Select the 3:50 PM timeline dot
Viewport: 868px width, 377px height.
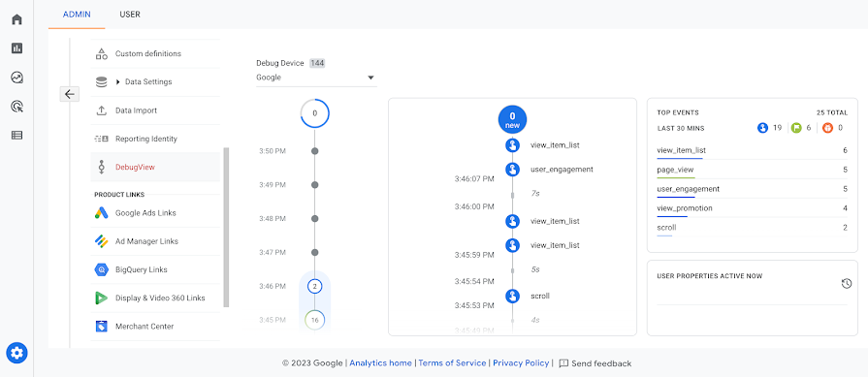point(315,151)
